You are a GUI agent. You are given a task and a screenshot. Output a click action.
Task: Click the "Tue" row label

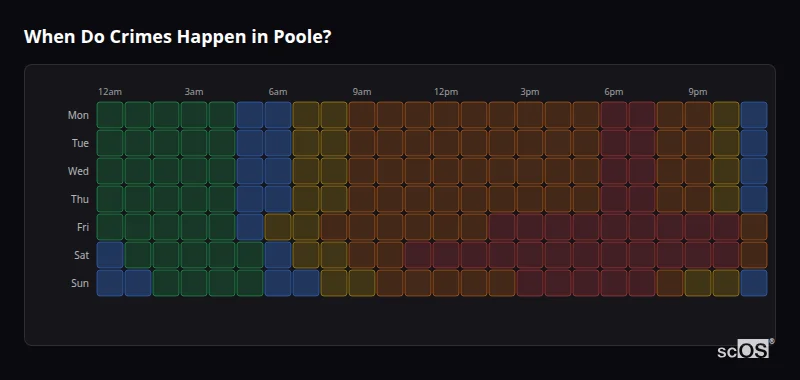pyautogui.click(x=80, y=143)
